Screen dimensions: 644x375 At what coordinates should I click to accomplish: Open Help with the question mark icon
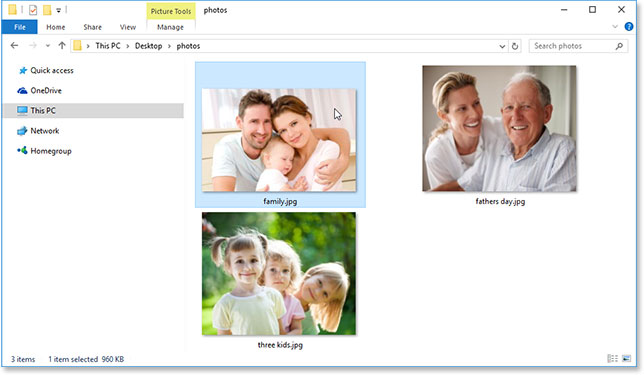(x=629, y=27)
